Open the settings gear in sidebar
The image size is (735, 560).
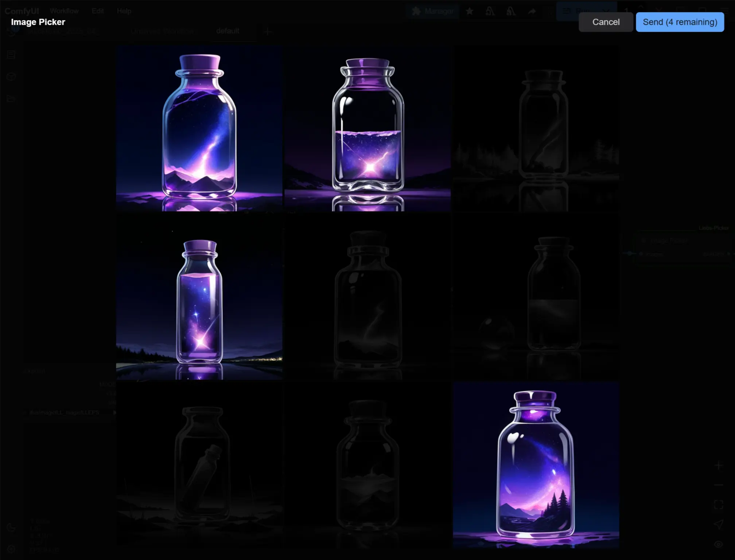(x=11, y=549)
